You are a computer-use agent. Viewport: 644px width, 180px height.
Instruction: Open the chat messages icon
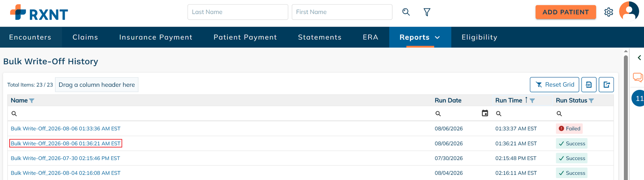638,77
